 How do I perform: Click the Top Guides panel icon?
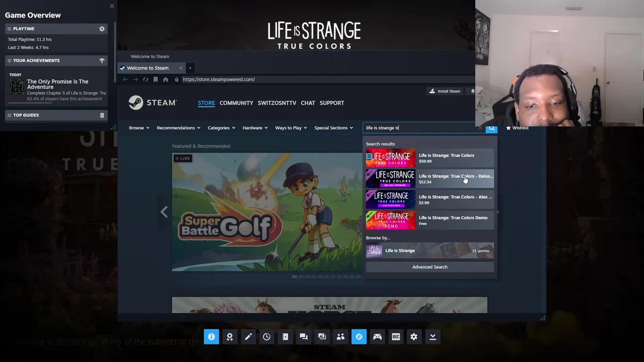[x=102, y=115]
